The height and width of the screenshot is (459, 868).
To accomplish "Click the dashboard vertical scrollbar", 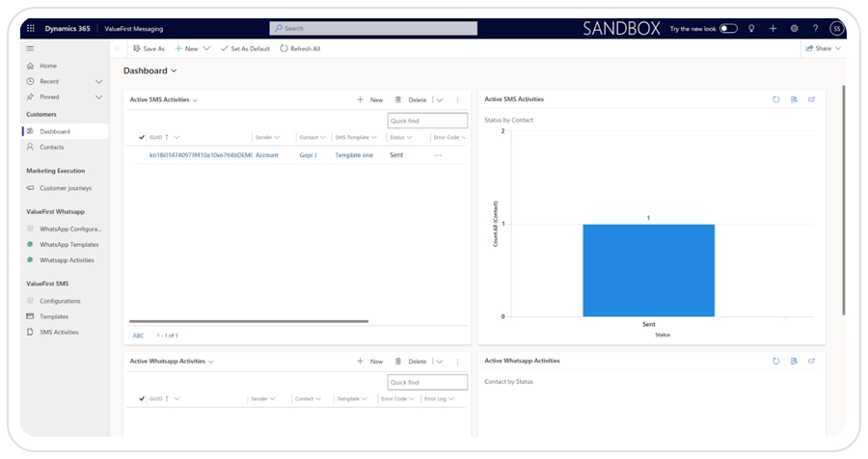I will 844,200.
